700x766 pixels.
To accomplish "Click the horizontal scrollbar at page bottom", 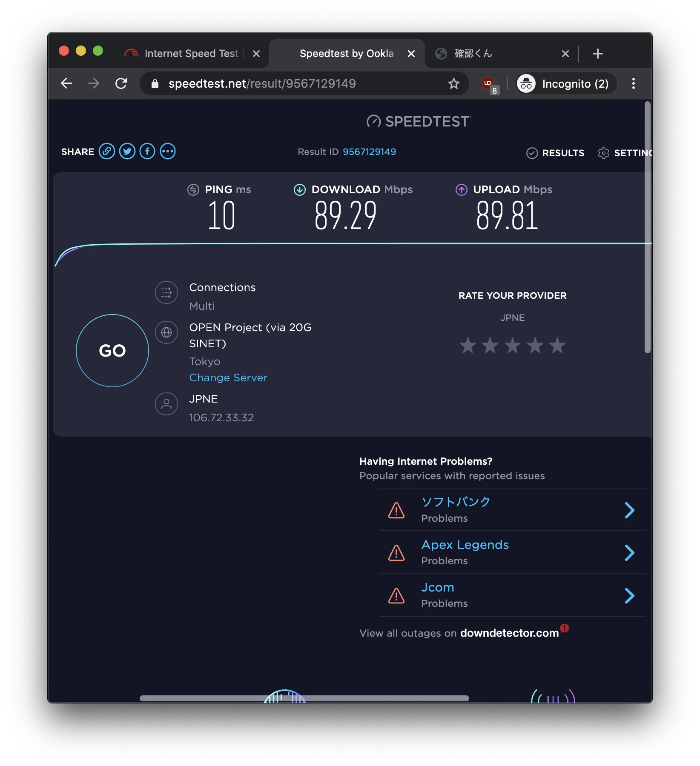I will (304, 698).
